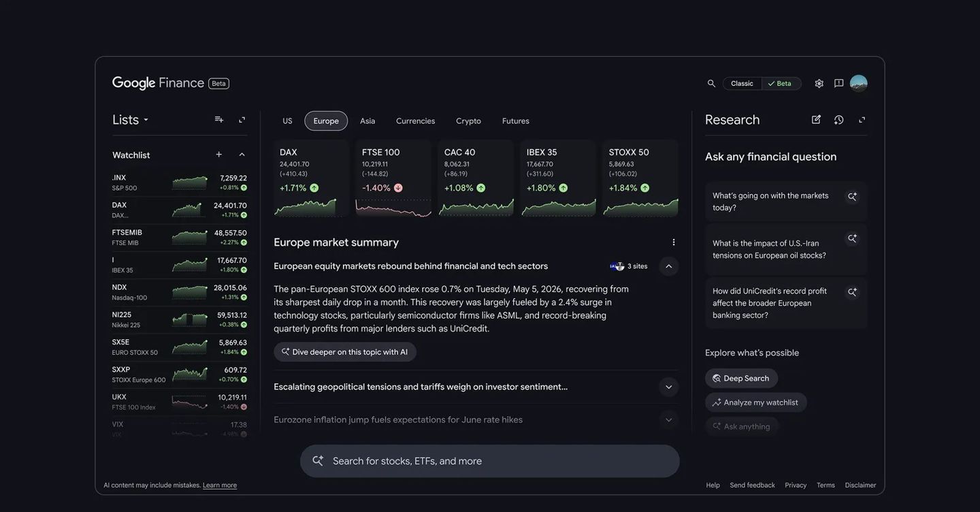Select SX5E EURO STOXX 50 watchlist row
The width and height of the screenshot is (980, 512).
click(x=180, y=347)
